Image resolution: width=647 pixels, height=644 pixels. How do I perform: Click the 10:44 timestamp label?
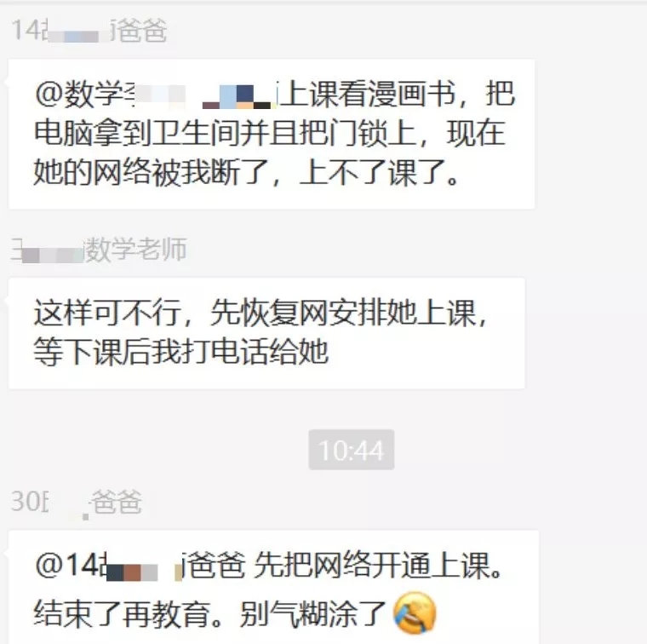(x=351, y=450)
